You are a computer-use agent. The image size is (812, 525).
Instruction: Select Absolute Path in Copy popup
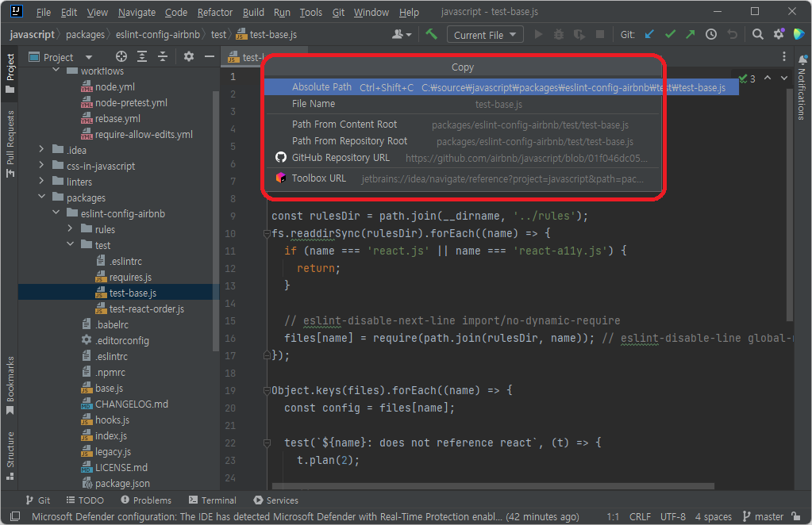pos(502,87)
